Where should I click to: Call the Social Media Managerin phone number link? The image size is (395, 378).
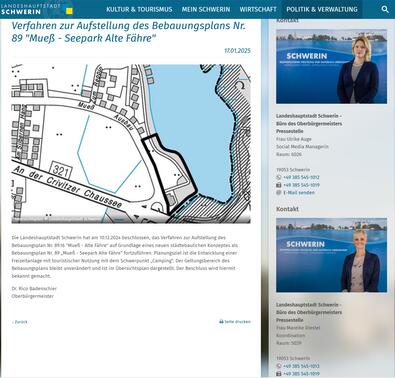pos(301,177)
